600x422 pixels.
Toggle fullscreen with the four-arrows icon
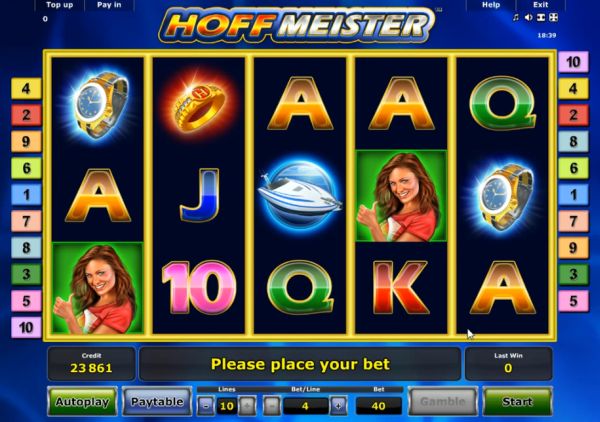[553, 17]
